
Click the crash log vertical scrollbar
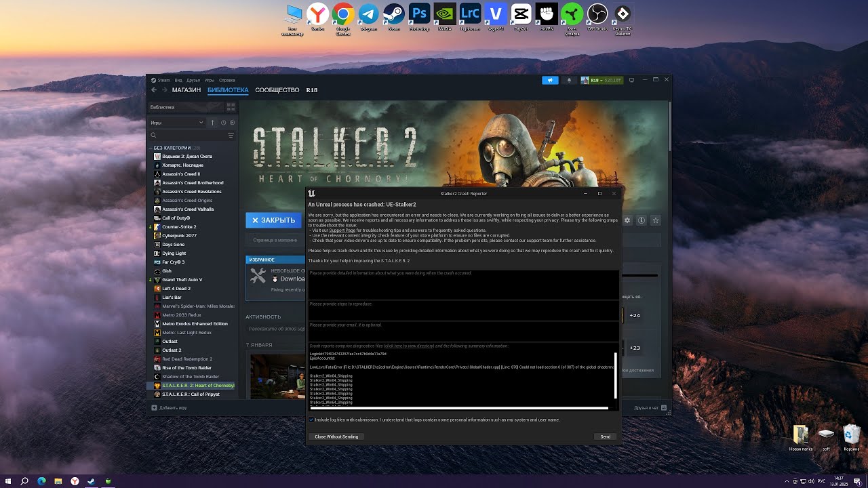(x=616, y=375)
